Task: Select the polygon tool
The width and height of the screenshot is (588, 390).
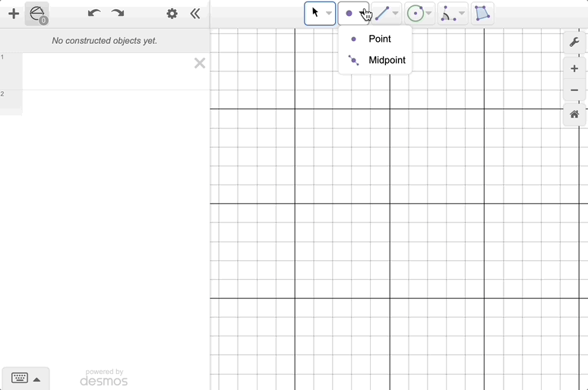Action: coord(482,14)
